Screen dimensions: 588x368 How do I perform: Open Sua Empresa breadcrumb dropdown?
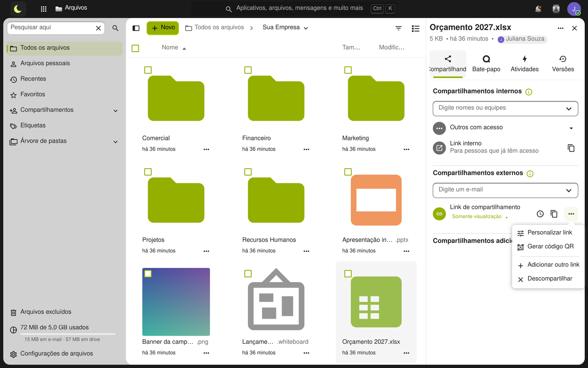click(x=286, y=28)
